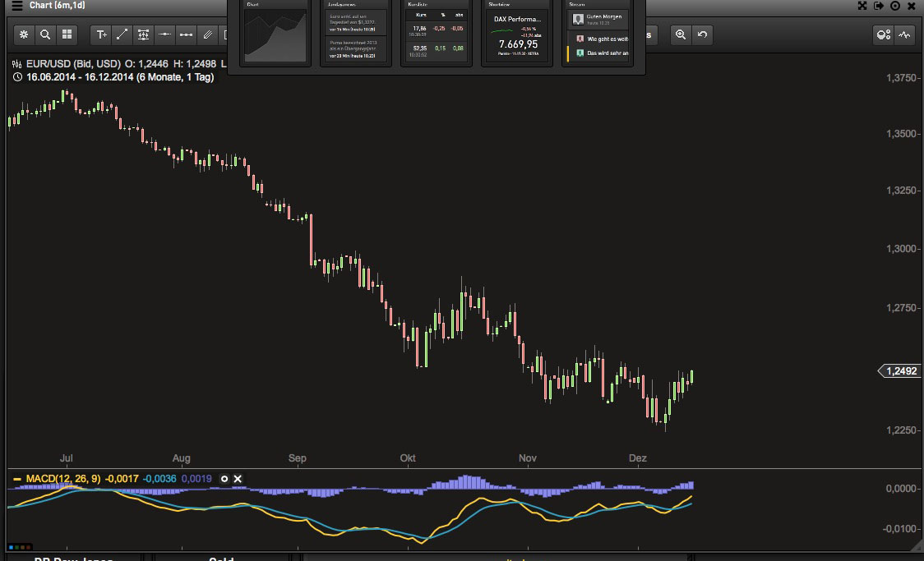Image resolution: width=924 pixels, height=561 pixels.
Task: Click the EUR/USD chart type icon
Action: tap(16, 64)
